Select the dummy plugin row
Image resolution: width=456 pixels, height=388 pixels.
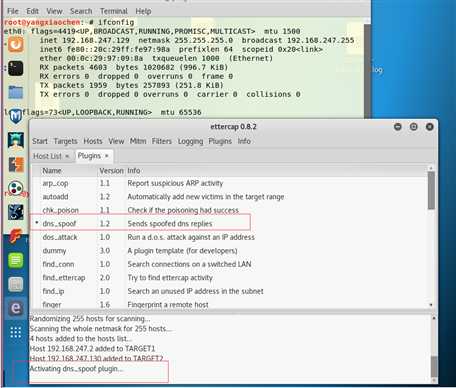click(x=229, y=251)
